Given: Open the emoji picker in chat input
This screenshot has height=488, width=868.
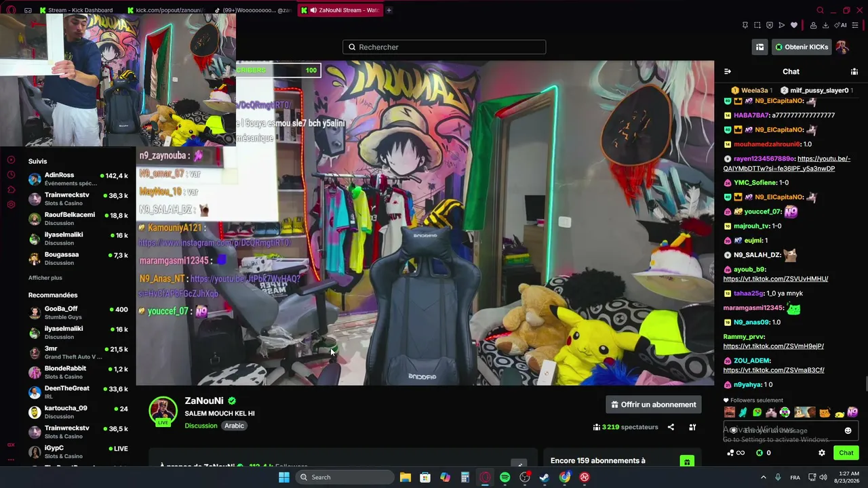Looking at the screenshot, I should [x=848, y=430].
